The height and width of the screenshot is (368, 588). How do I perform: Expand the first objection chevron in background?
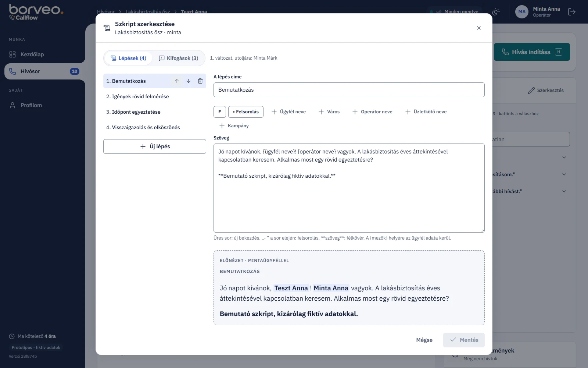pos(564,158)
